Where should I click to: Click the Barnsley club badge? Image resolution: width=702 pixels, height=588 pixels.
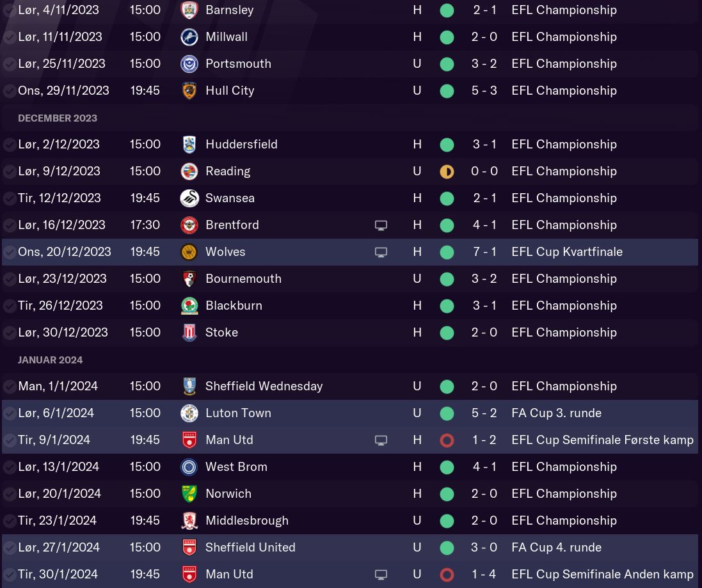click(x=189, y=10)
